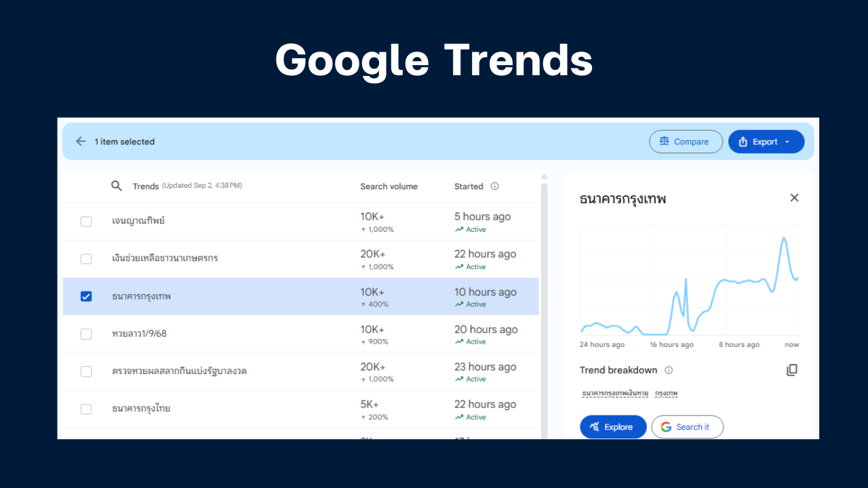Click the Explore button
The image size is (868, 488).
point(612,427)
